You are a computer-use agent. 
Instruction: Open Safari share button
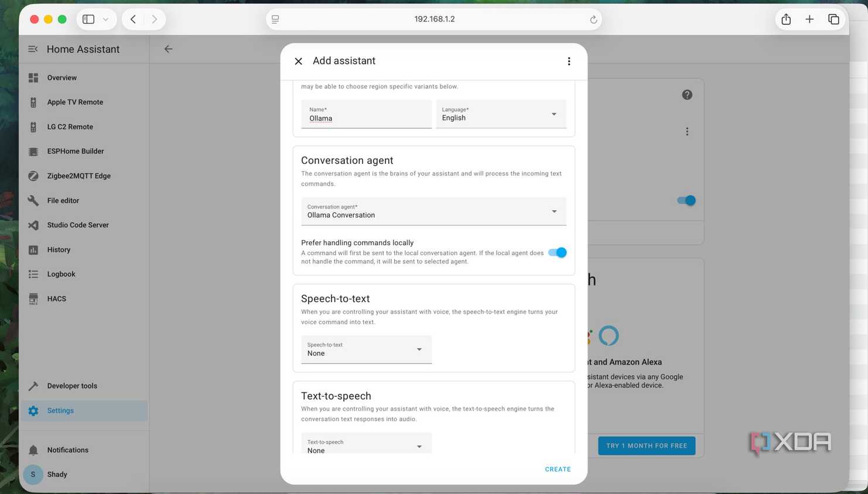tap(786, 19)
